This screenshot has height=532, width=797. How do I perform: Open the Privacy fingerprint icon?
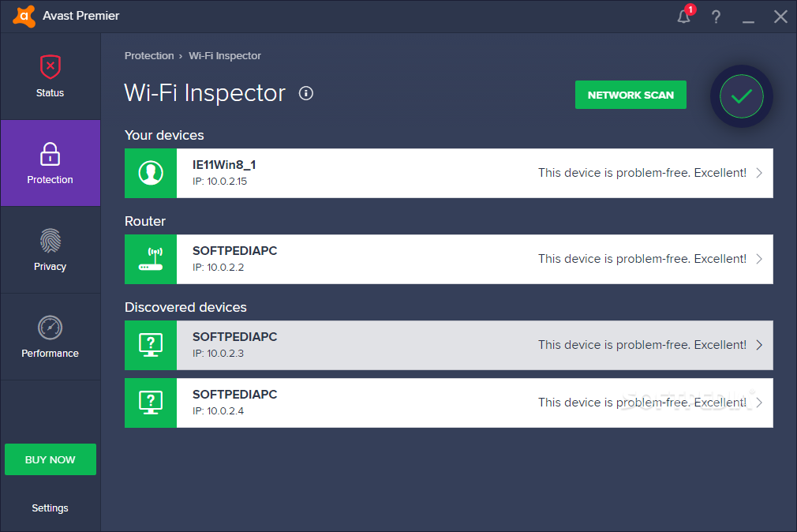pyautogui.click(x=51, y=241)
